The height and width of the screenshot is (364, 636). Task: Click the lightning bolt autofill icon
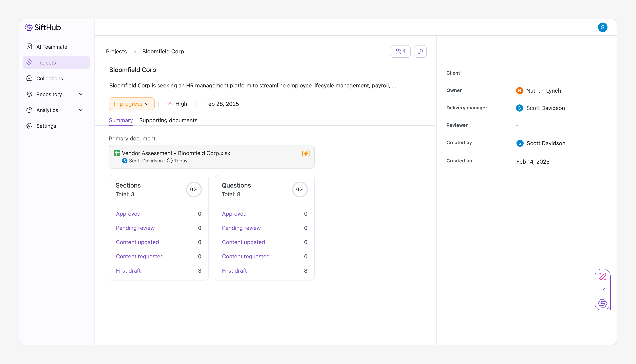click(306, 153)
